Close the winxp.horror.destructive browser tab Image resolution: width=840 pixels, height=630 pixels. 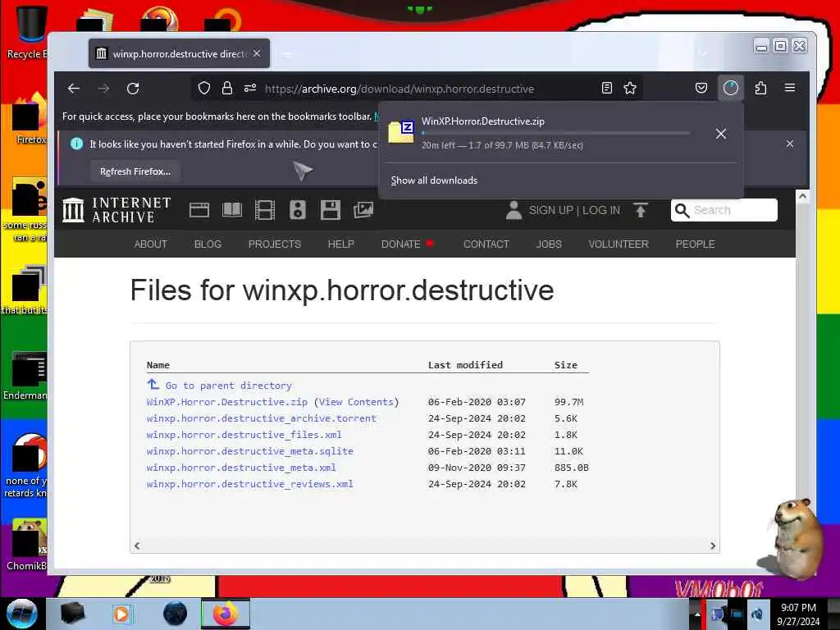[x=257, y=53]
